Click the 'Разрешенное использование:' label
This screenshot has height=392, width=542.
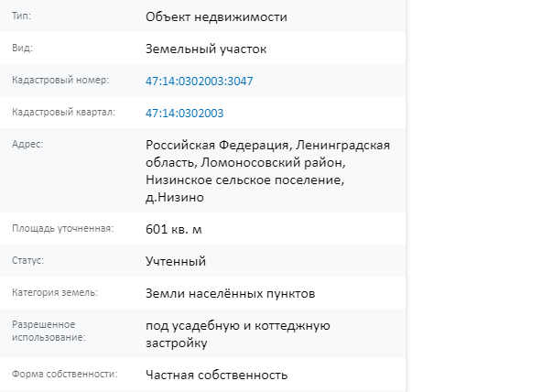tap(49, 331)
